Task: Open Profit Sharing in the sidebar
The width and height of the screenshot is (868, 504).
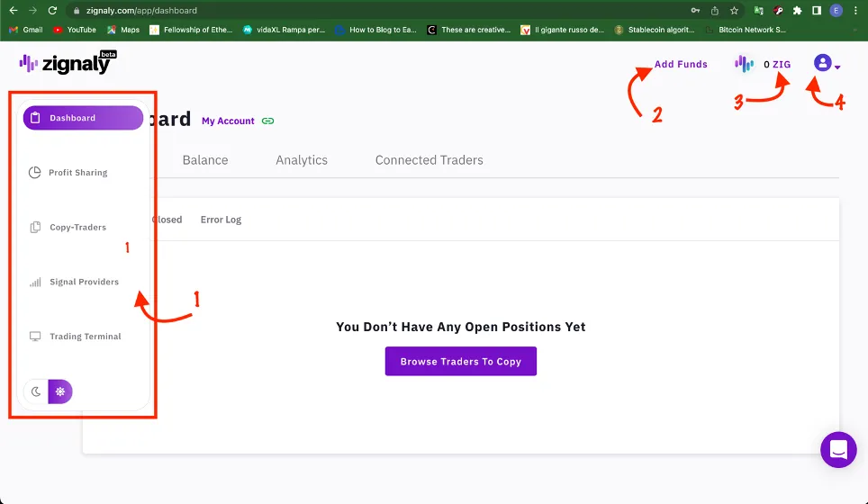Action: tap(68, 173)
